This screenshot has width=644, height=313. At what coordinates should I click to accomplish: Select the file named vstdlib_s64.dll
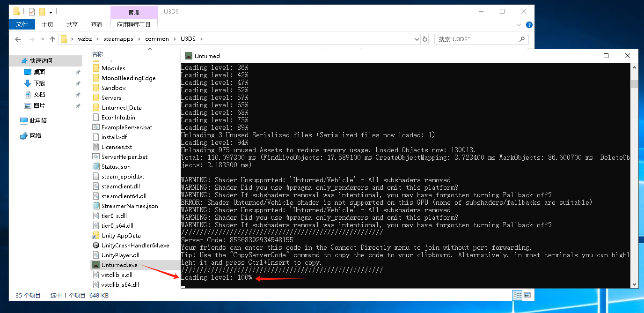pyautogui.click(x=120, y=284)
